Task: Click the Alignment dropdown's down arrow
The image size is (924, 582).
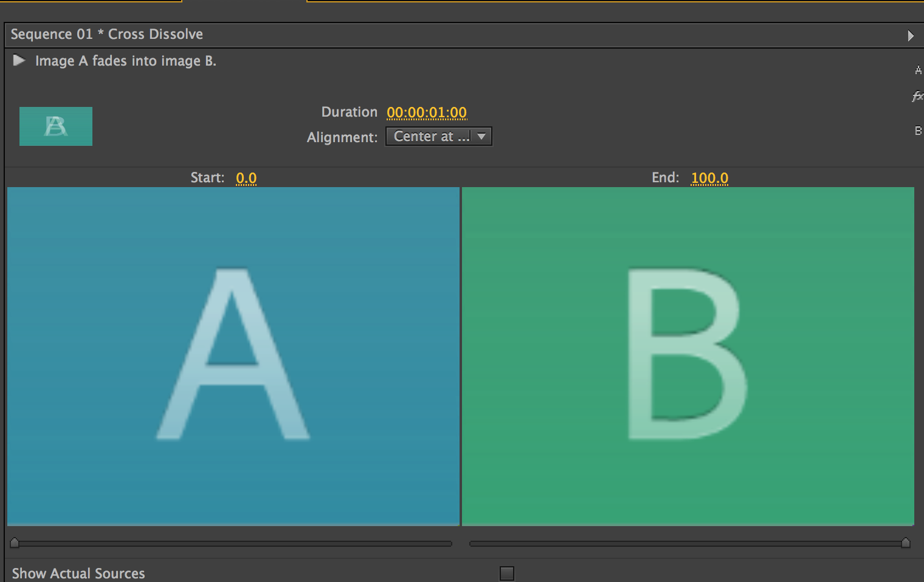Action: (481, 137)
